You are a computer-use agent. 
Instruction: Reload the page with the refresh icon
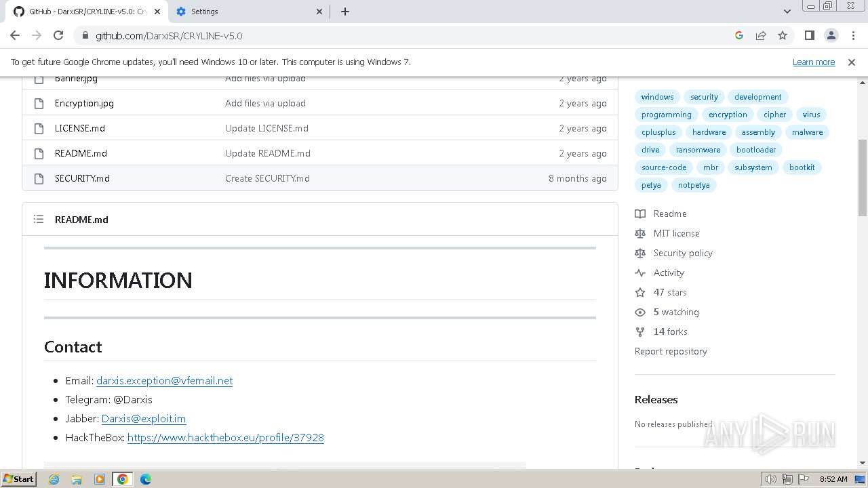pyautogui.click(x=58, y=35)
